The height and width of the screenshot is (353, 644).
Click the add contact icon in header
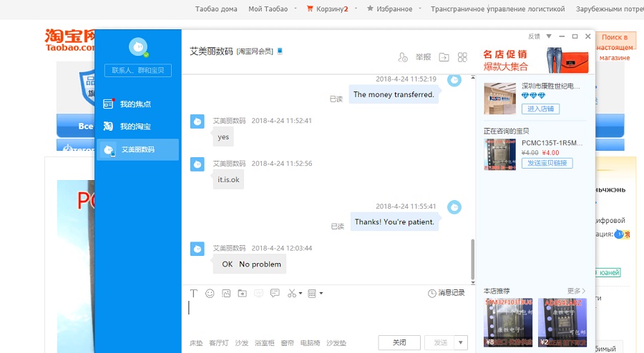click(x=402, y=57)
